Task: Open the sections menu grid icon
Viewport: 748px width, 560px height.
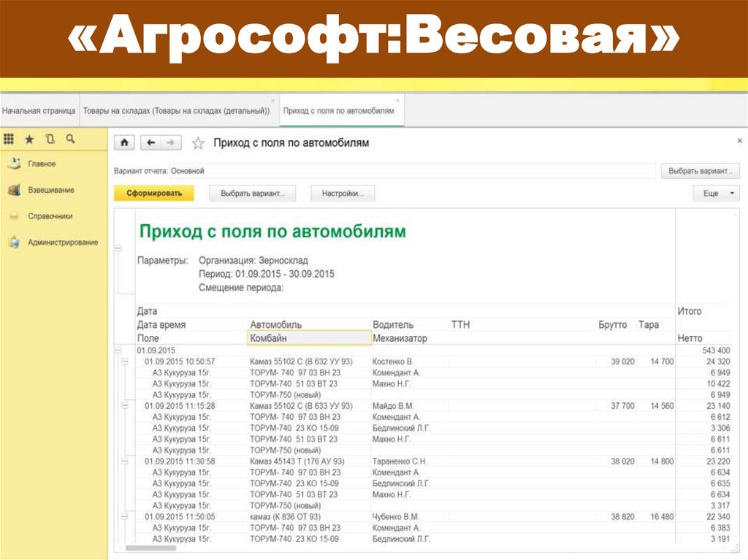Action: (9, 138)
